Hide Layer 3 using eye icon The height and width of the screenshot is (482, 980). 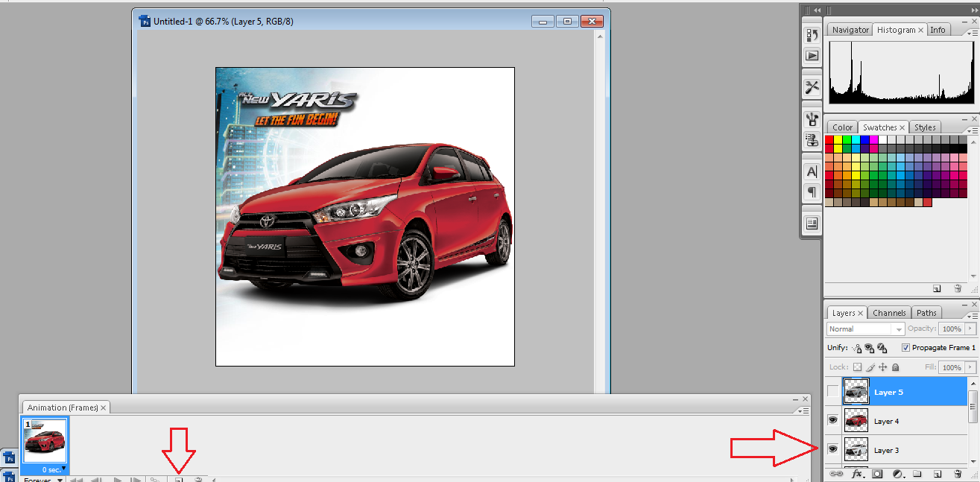832,450
